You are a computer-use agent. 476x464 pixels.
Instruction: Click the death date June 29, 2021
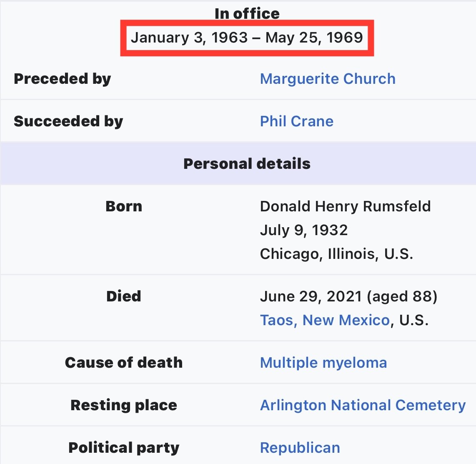(311, 296)
